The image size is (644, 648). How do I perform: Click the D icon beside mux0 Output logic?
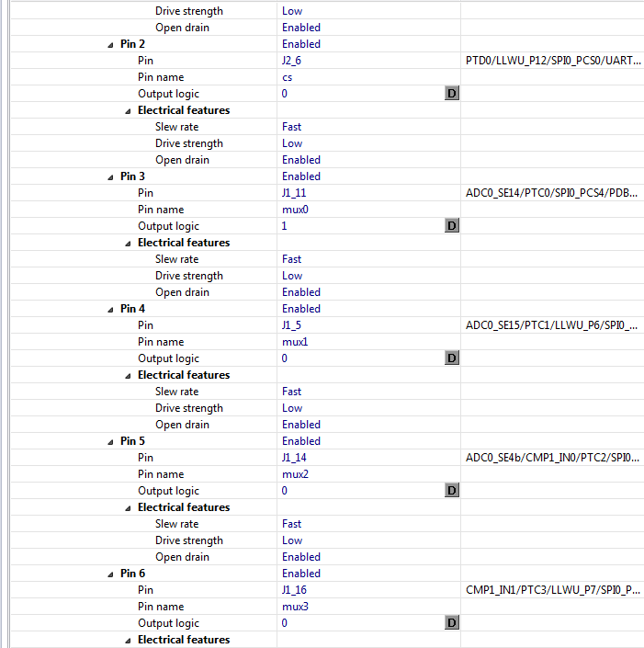pyautogui.click(x=452, y=225)
